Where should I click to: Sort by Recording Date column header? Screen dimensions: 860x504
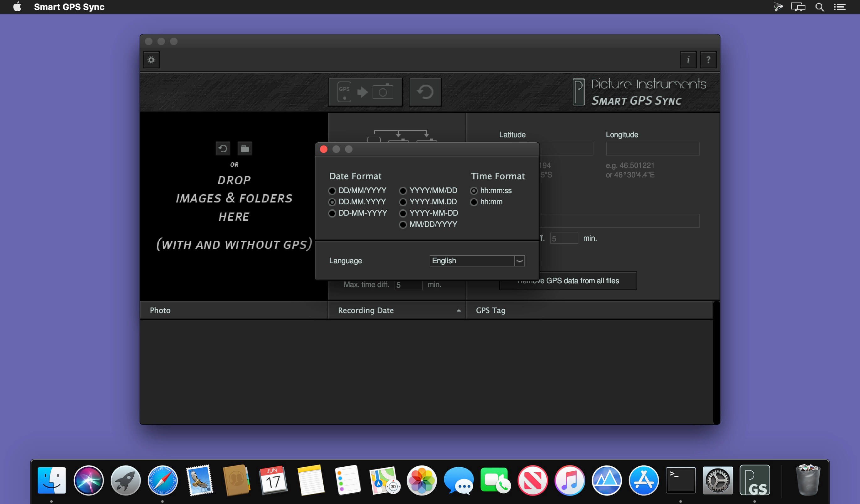coord(397,310)
